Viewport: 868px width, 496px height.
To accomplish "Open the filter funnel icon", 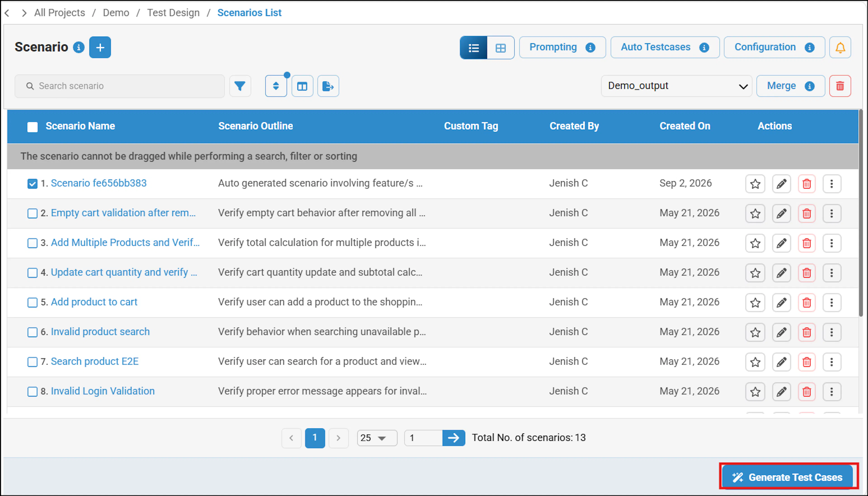I will pyautogui.click(x=240, y=86).
